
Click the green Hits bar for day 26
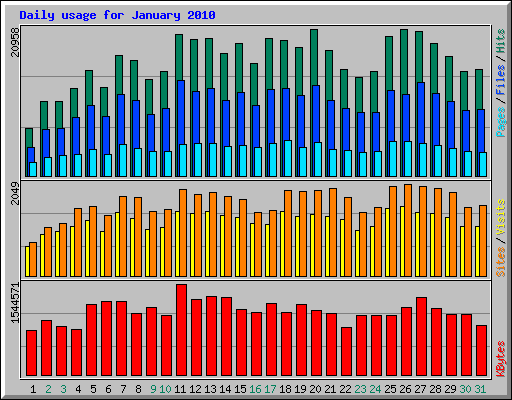(x=404, y=62)
